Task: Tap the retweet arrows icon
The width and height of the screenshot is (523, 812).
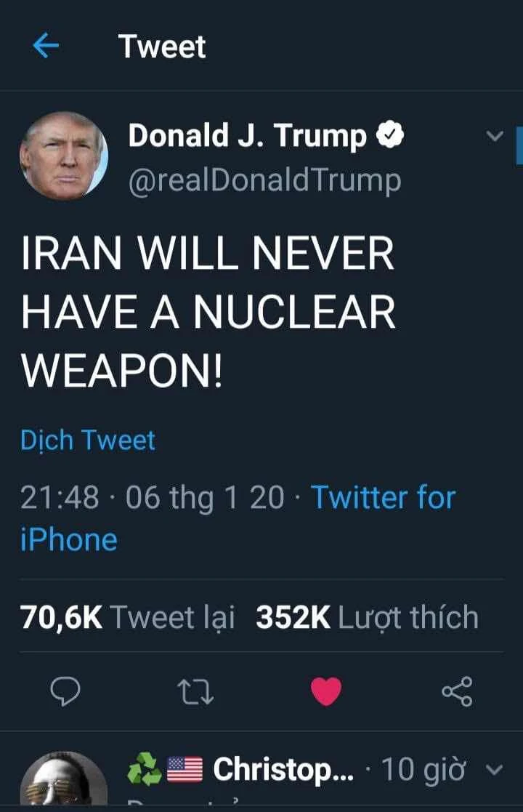Action: click(x=195, y=692)
